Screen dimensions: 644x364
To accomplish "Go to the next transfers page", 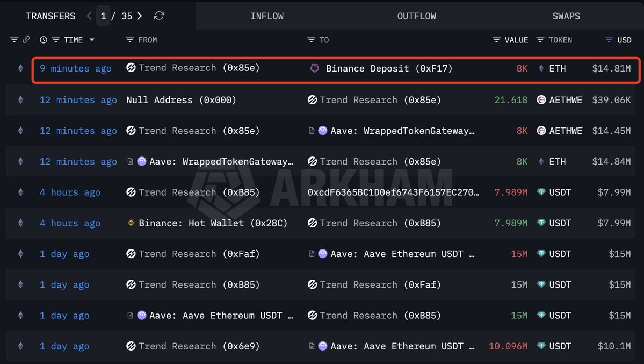I will [x=140, y=16].
